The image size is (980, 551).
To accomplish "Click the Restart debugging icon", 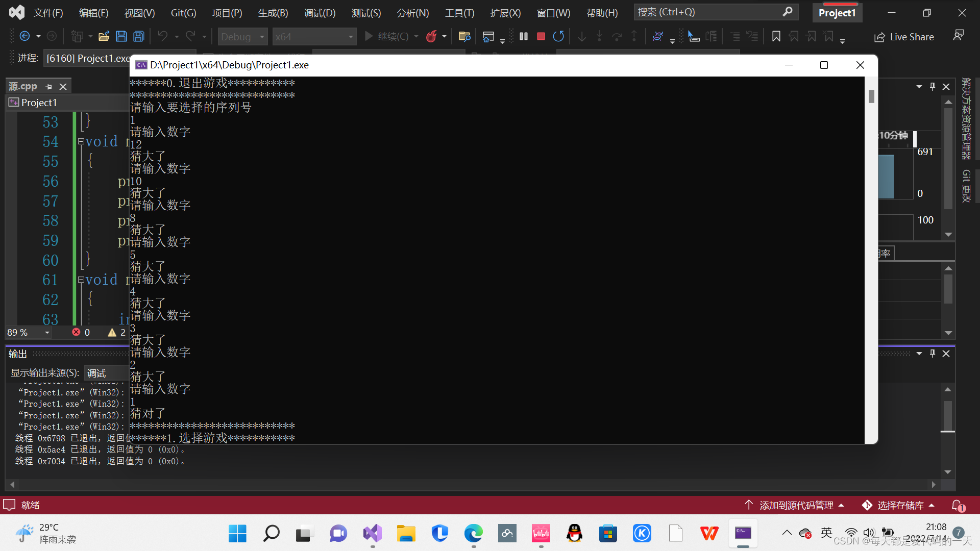I will [x=558, y=36].
